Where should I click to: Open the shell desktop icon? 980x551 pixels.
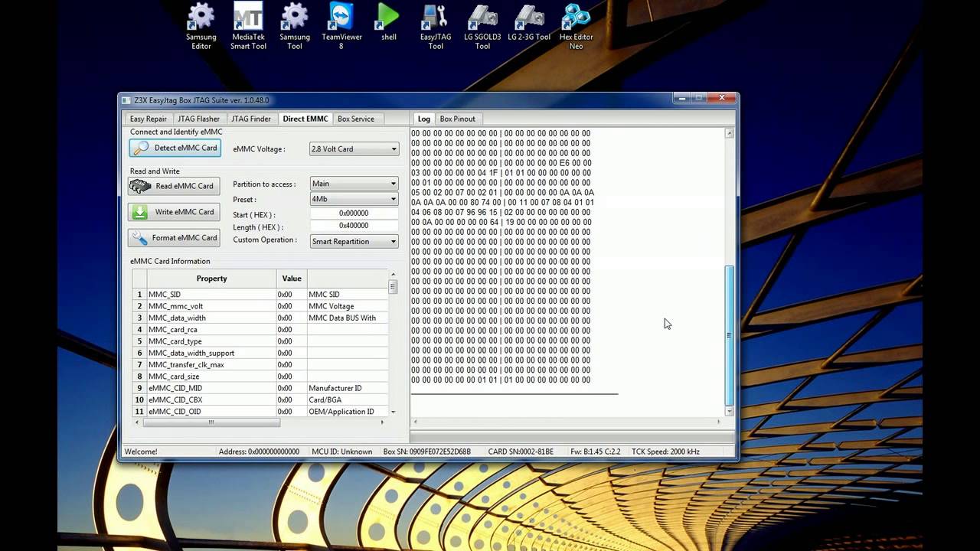click(x=388, y=22)
